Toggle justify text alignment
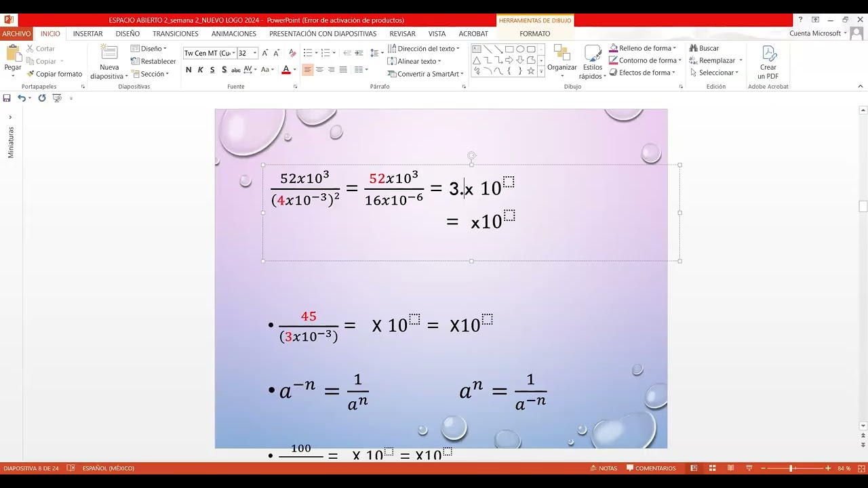This screenshot has width=868, height=488. [343, 70]
